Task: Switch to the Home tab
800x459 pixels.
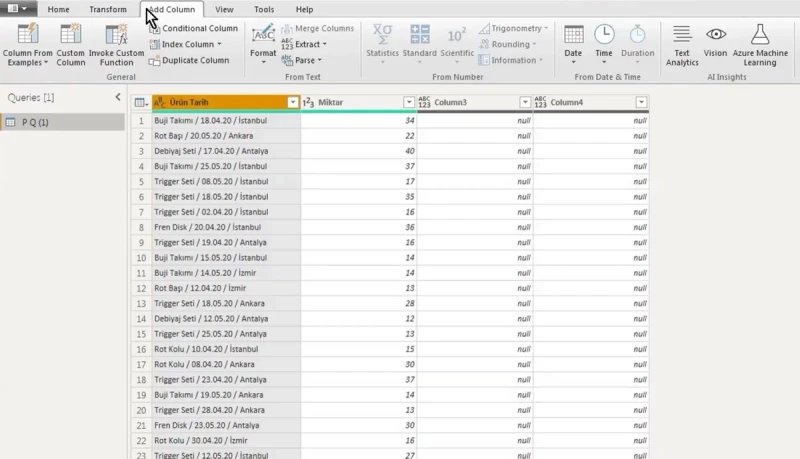Action: pos(58,9)
